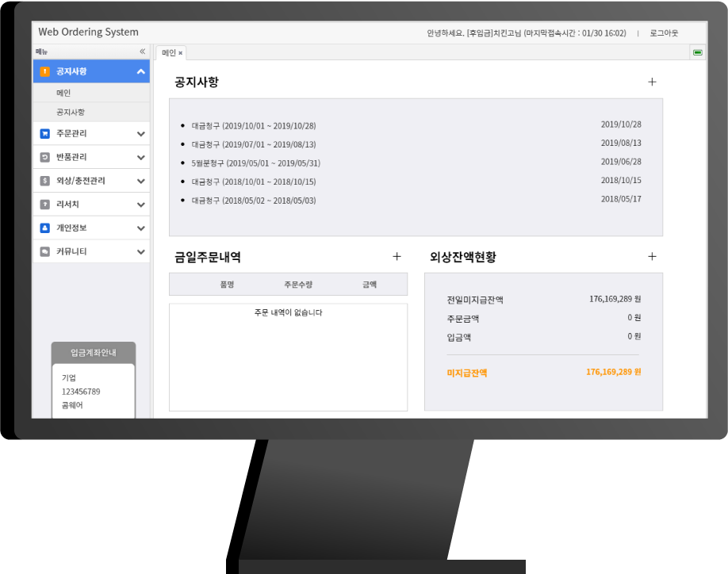Collapse the 공지사항 menu chevron
The image size is (728, 574).
pyautogui.click(x=141, y=71)
